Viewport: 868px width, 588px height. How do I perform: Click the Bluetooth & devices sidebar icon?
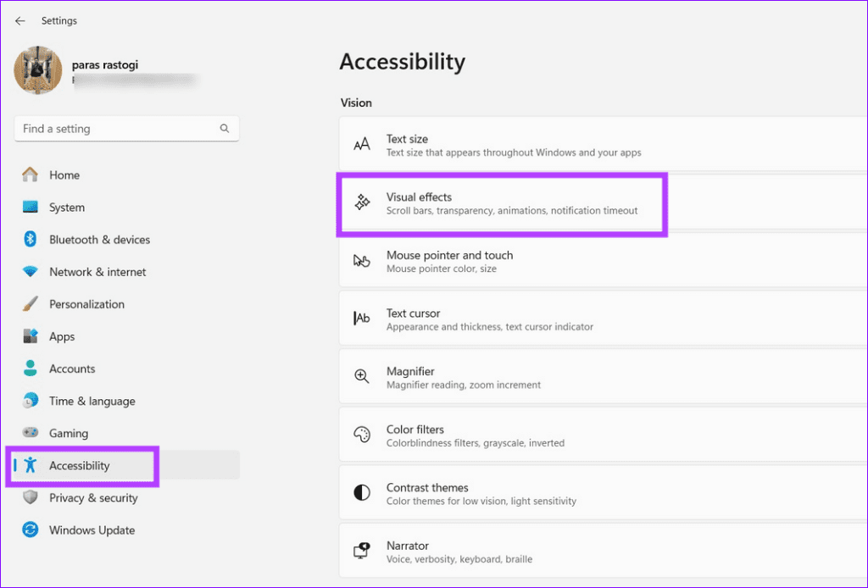[x=31, y=239]
